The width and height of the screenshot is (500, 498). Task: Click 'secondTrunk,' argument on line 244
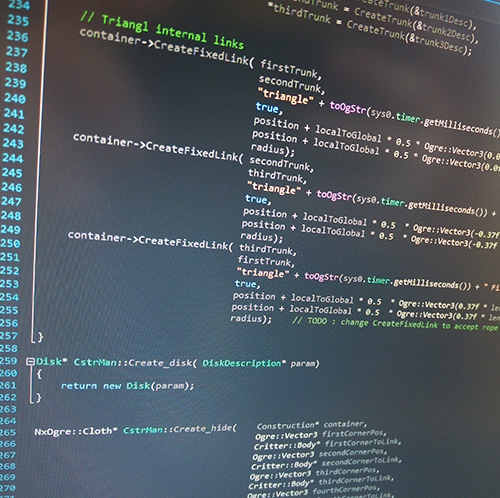[281, 164]
